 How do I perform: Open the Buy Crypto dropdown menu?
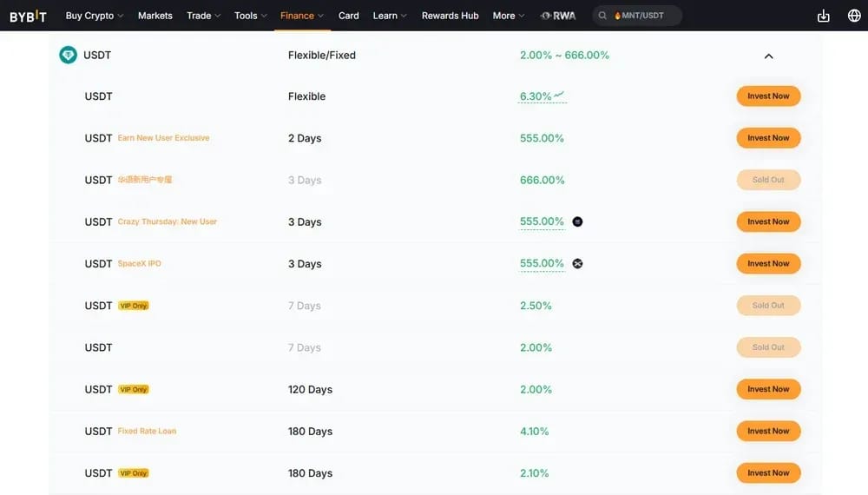click(x=94, y=16)
